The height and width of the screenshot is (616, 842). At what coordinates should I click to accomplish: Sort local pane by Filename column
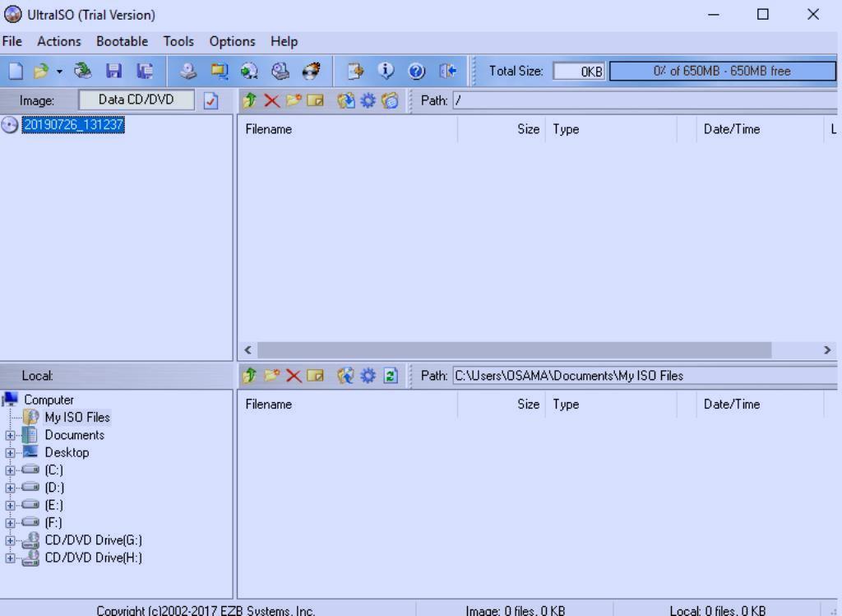[x=348, y=404]
